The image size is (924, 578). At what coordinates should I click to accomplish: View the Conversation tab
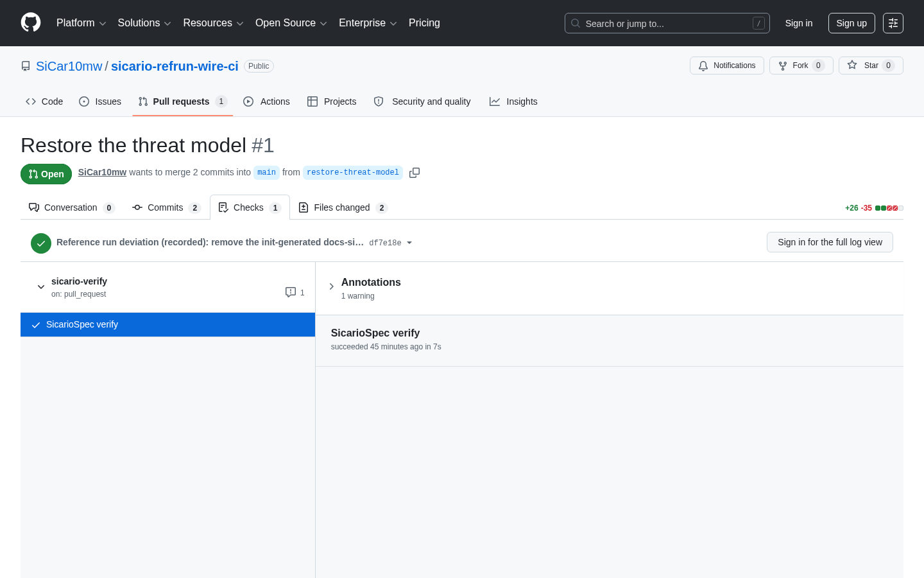tap(71, 207)
